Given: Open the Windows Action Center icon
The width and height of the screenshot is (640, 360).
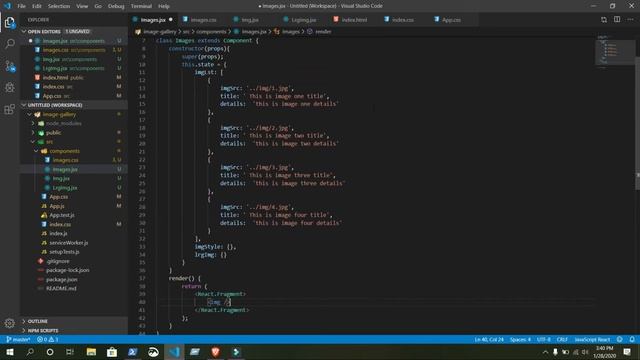Looking at the screenshot, I should 627,352.
